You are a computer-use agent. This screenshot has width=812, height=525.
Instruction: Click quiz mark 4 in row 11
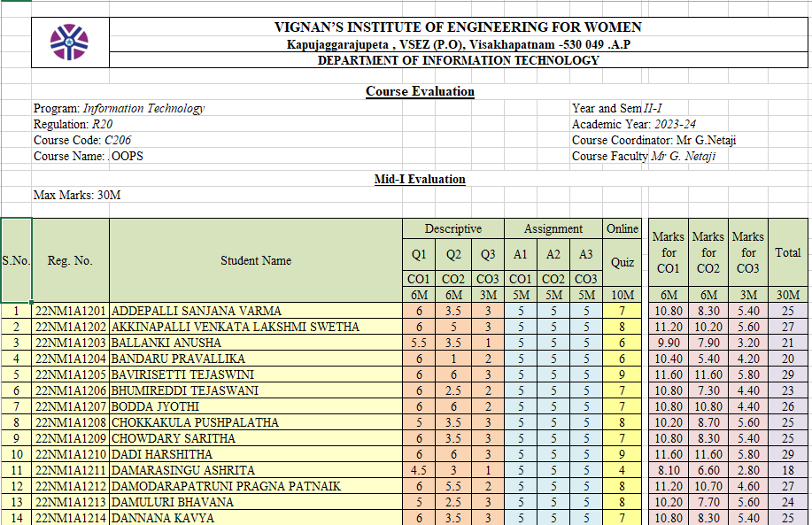pyautogui.click(x=622, y=470)
